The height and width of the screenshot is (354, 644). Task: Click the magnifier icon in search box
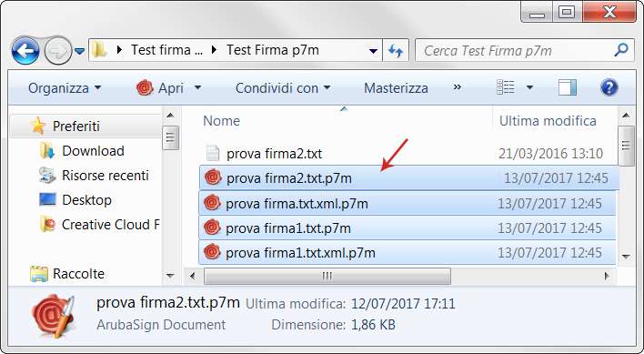620,50
